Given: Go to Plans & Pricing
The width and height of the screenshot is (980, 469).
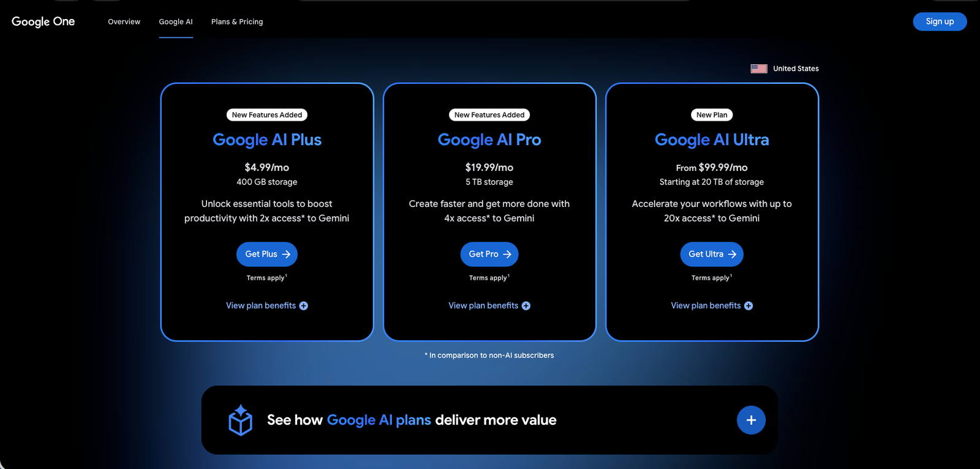Looking at the screenshot, I should 237,21.
